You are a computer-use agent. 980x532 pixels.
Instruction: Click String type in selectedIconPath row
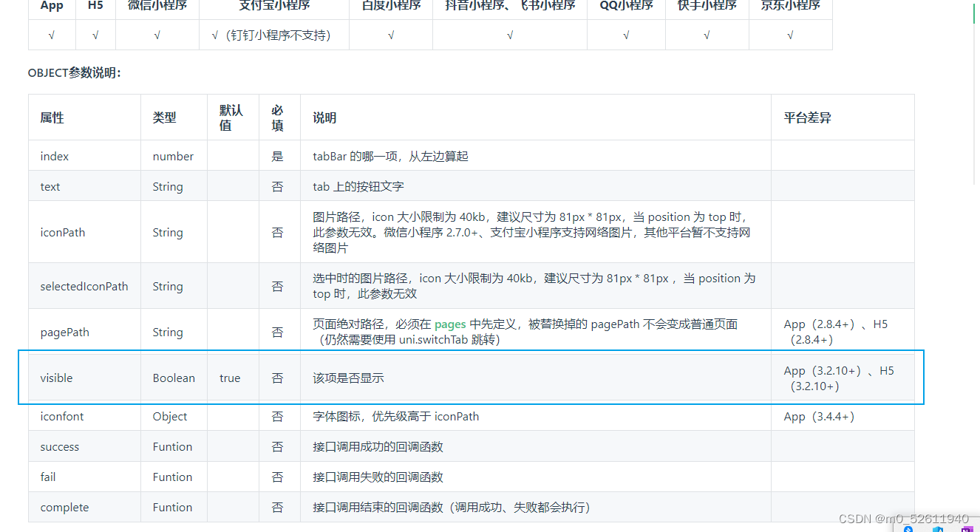point(168,286)
